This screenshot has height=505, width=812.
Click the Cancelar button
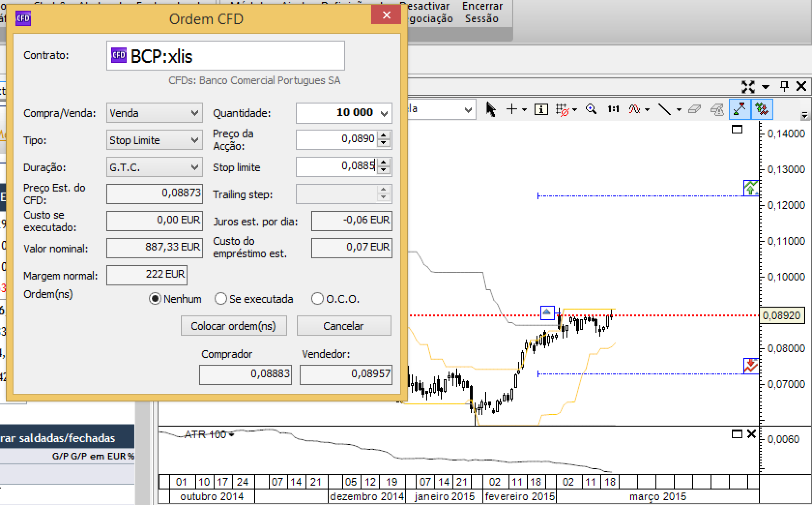(x=344, y=326)
